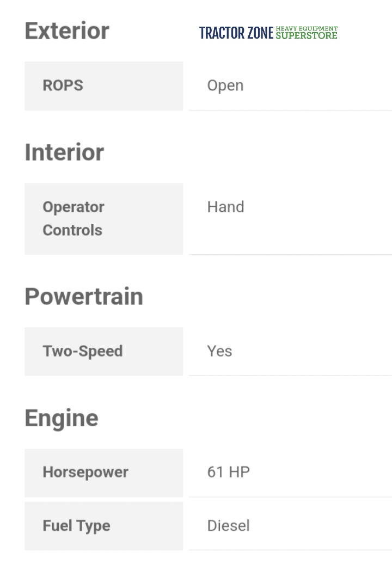
Task: Click the Horsepower label cell
Action: [103, 472]
